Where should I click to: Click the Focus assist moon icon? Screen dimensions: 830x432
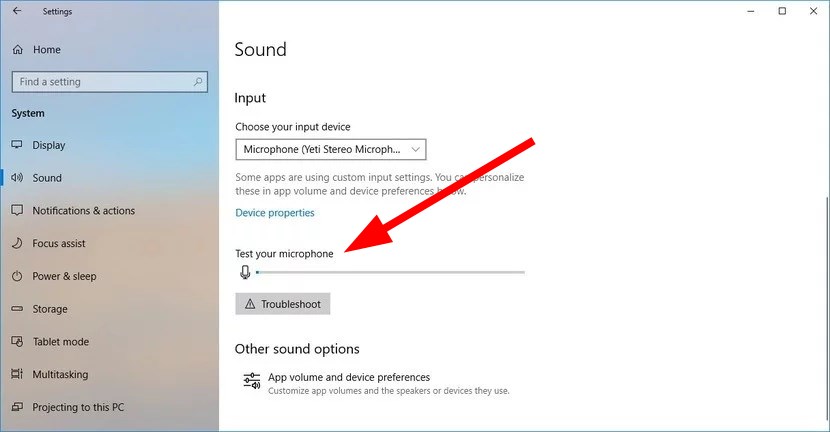point(17,243)
